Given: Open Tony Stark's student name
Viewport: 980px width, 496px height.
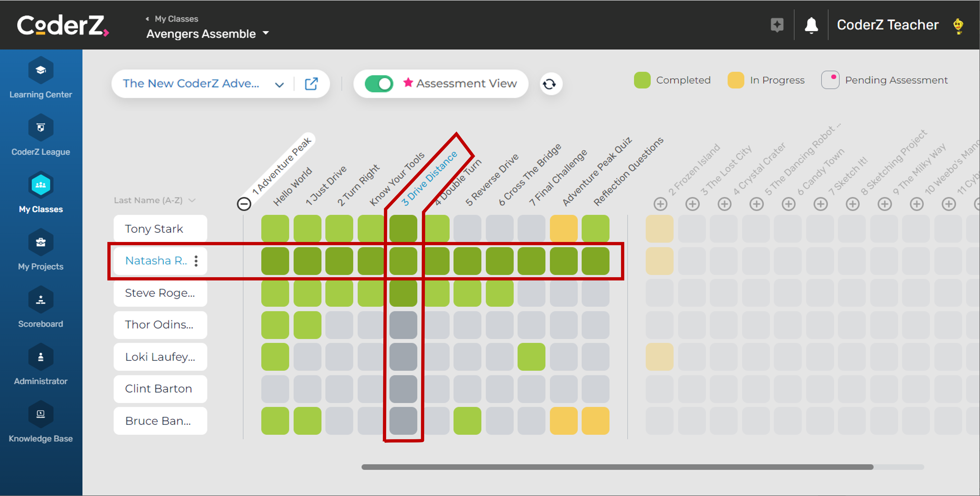Looking at the screenshot, I should (x=154, y=229).
